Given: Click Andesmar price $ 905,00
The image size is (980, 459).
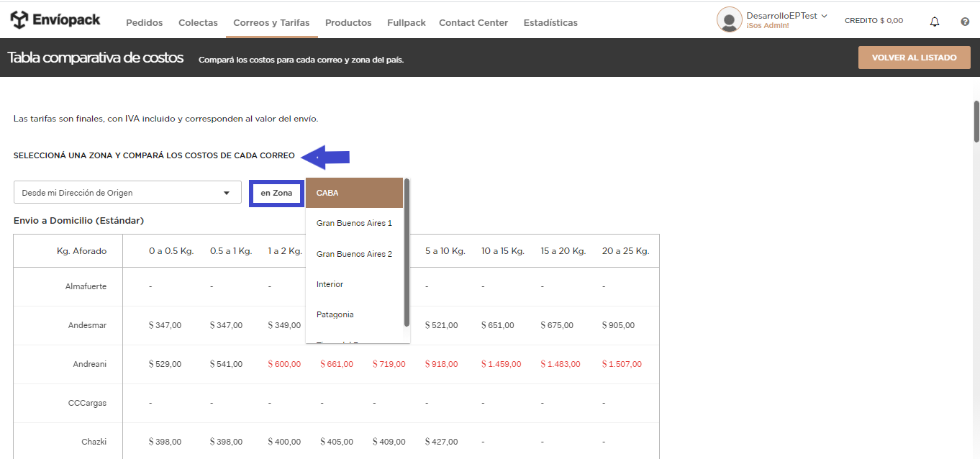Looking at the screenshot, I should (618, 325).
